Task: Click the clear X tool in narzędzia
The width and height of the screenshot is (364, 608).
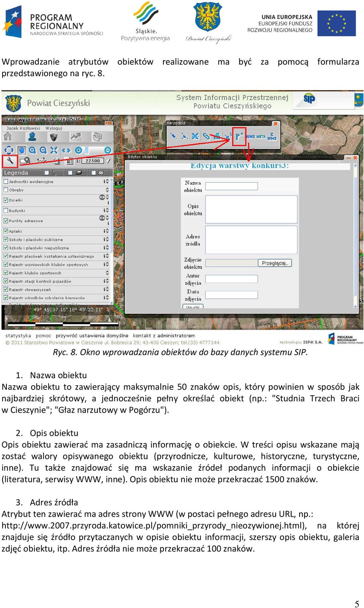Action: 195,136
